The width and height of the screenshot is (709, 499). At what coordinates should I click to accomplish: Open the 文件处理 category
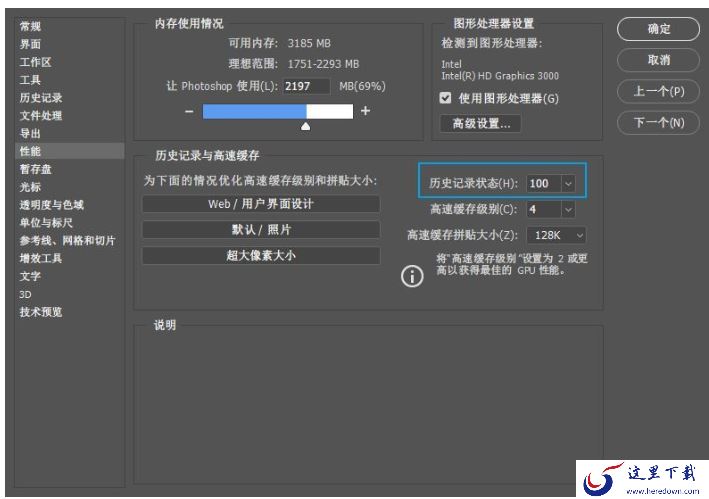pyautogui.click(x=41, y=116)
